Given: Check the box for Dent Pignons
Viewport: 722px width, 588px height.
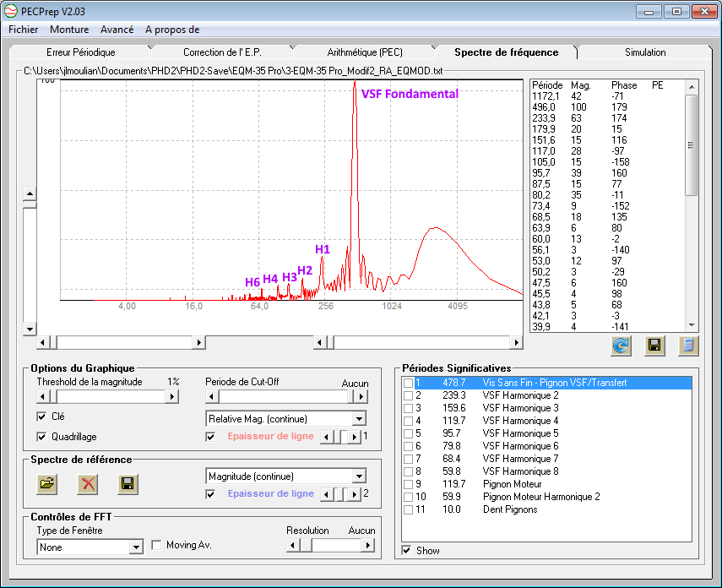Looking at the screenshot, I should [x=408, y=509].
